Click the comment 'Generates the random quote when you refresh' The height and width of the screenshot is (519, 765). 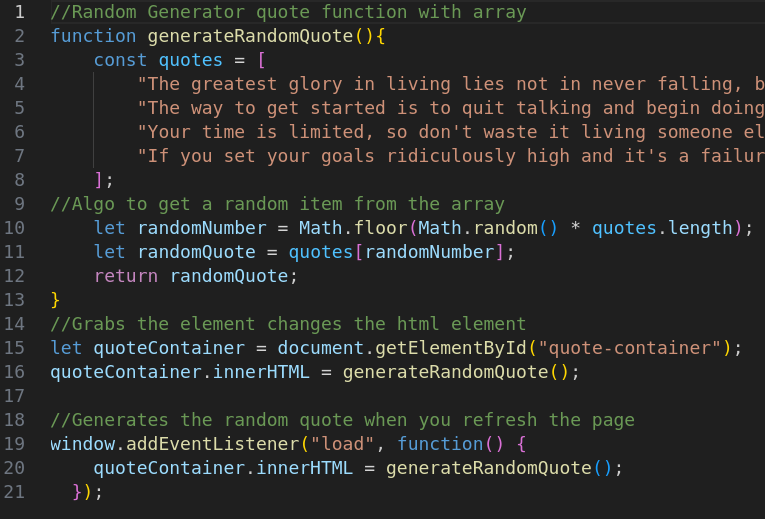coord(342,420)
